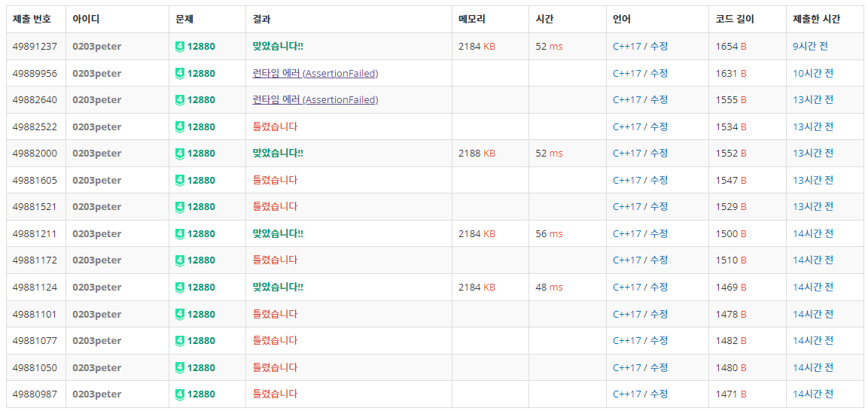Click C++17 link for submission 49881521
Viewport: 868px width, 411px height.
(x=626, y=207)
